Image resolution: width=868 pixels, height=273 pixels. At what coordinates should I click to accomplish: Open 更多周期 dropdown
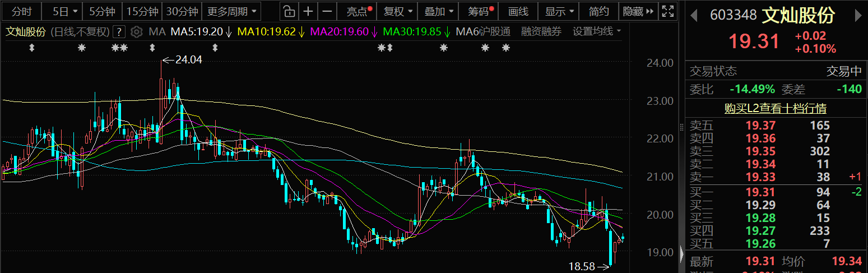tap(233, 11)
